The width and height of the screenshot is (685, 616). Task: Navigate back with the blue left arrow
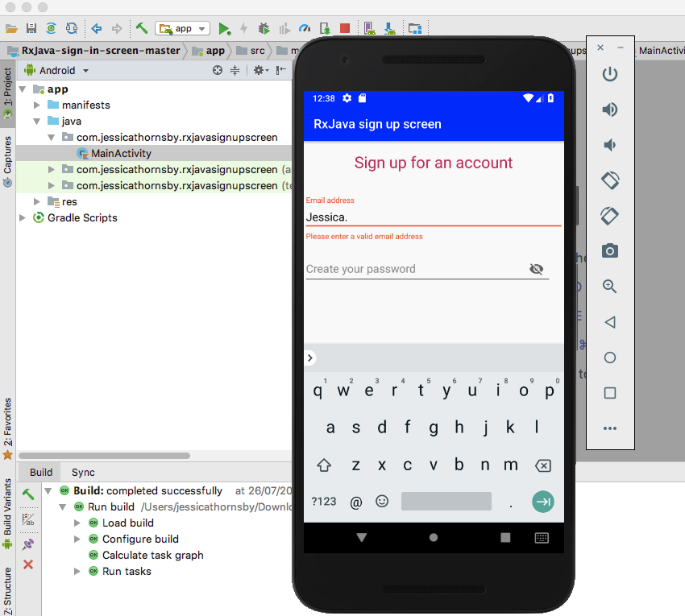(96, 29)
